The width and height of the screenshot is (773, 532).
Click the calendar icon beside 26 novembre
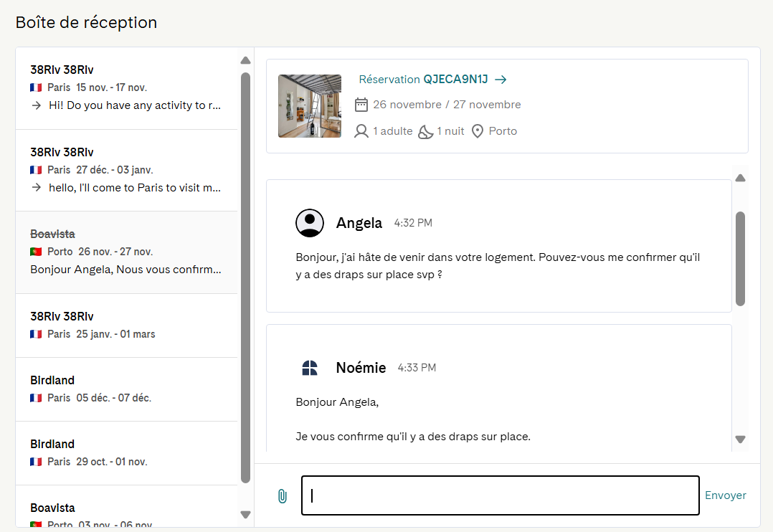click(x=361, y=105)
